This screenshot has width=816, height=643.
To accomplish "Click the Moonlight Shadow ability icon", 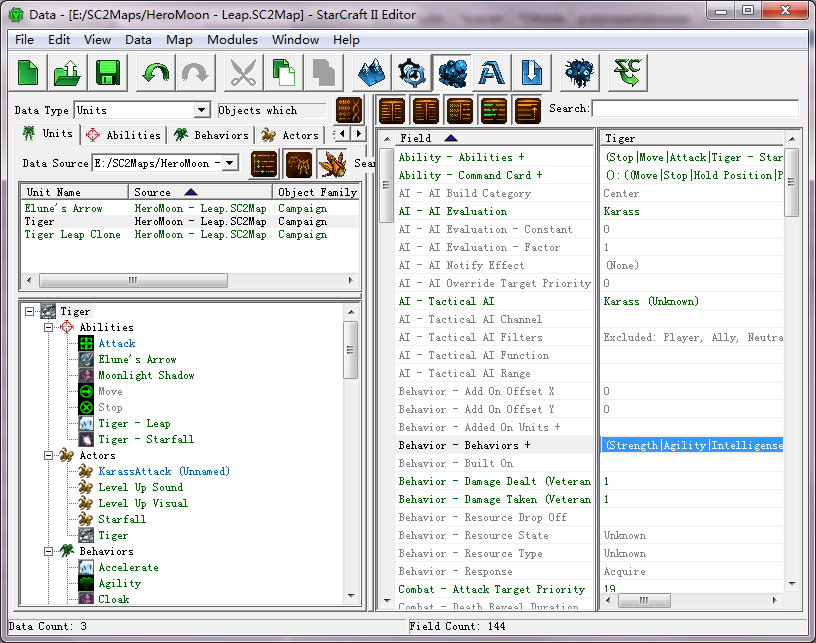I will click(86, 375).
